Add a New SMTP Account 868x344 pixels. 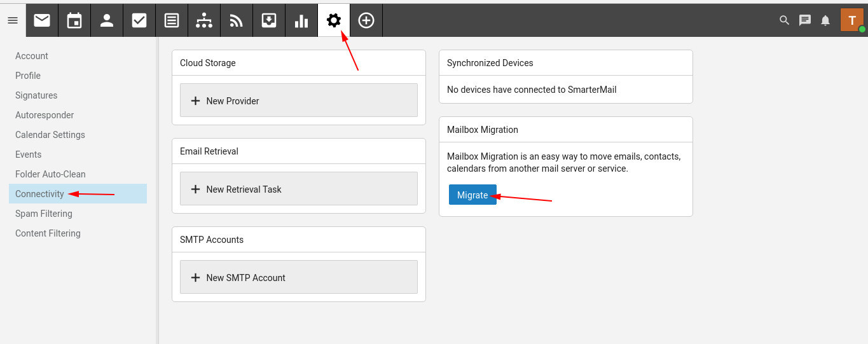[x=298, y=277]
